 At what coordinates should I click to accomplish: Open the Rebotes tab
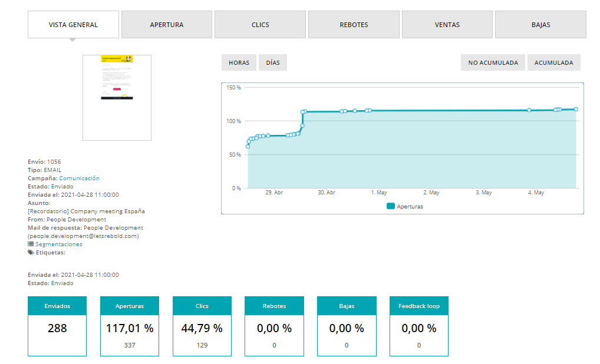[354, 25]
